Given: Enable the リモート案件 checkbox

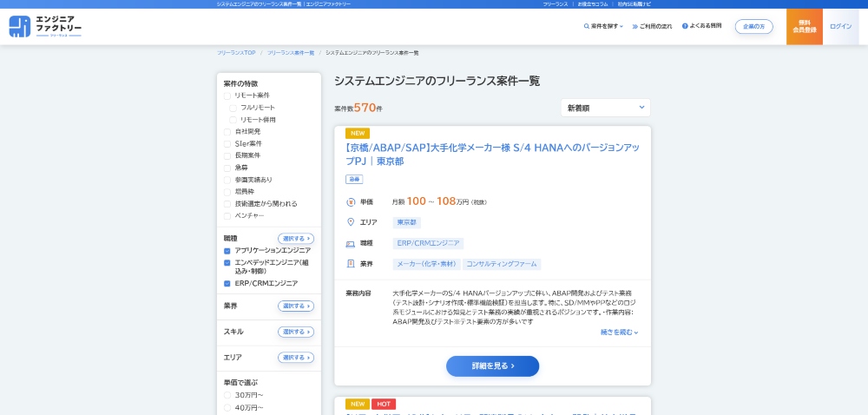Looking at the screenshot, I should [x=227, y=96].
